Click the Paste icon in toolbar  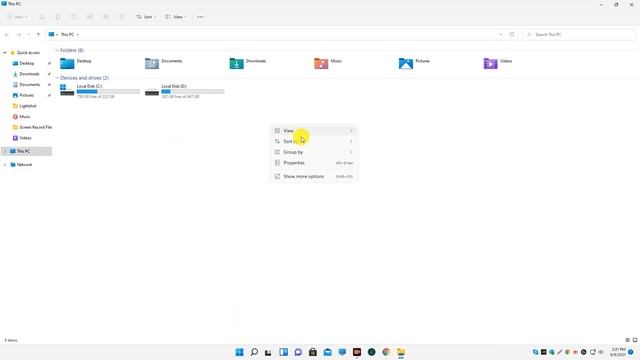pyautogui.click(x=74, y=17)
